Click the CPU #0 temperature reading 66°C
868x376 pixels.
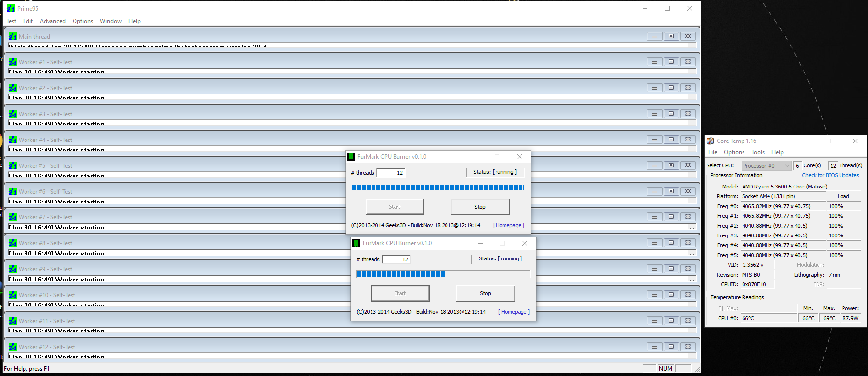point(769,318)
